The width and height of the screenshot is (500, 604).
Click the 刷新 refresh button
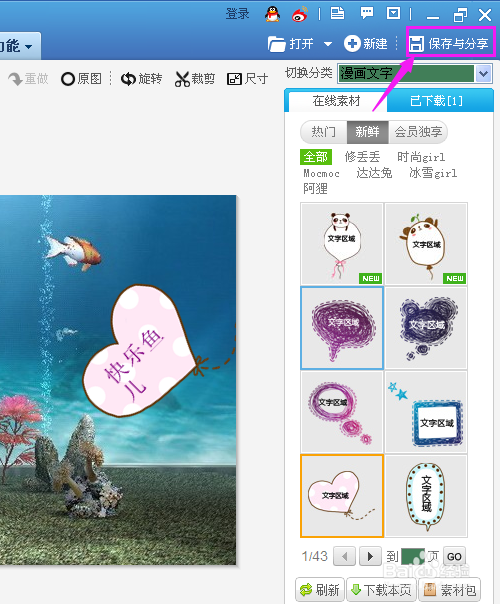coord(320,589)
